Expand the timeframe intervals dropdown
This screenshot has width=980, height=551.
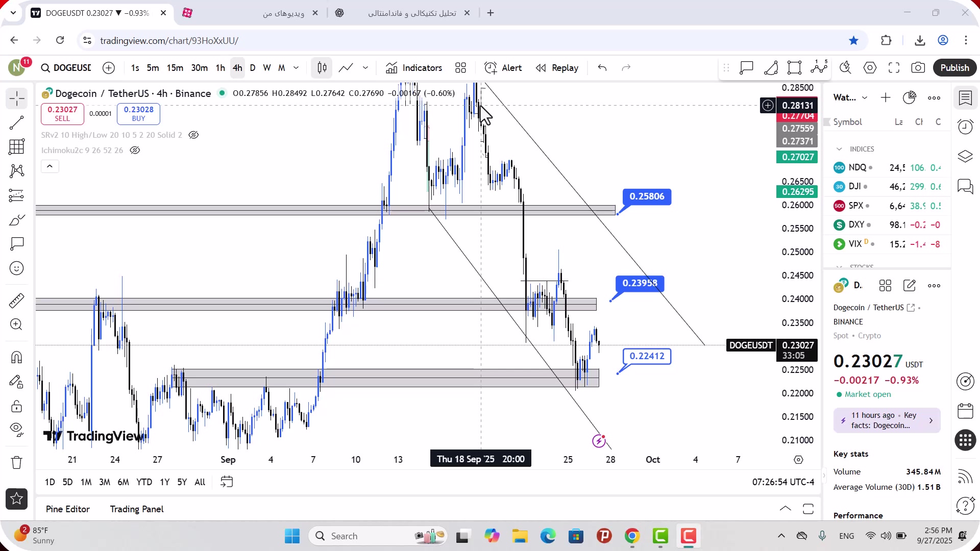[296, 68]
